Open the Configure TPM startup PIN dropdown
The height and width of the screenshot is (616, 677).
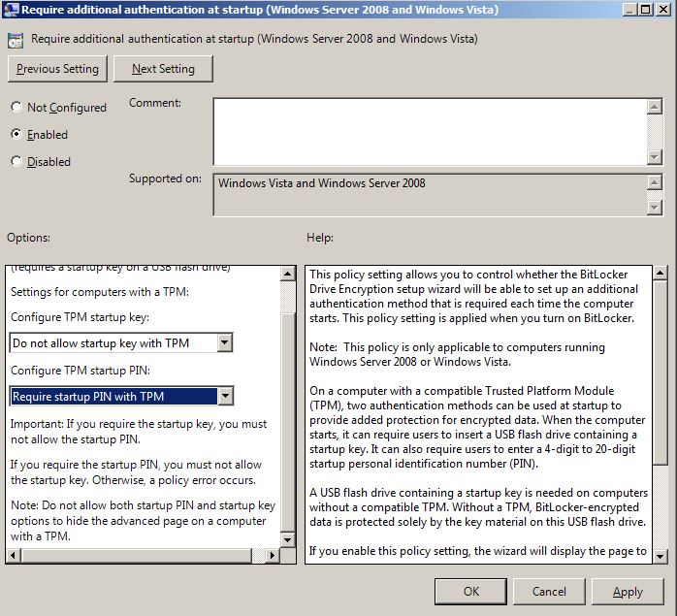225,396
